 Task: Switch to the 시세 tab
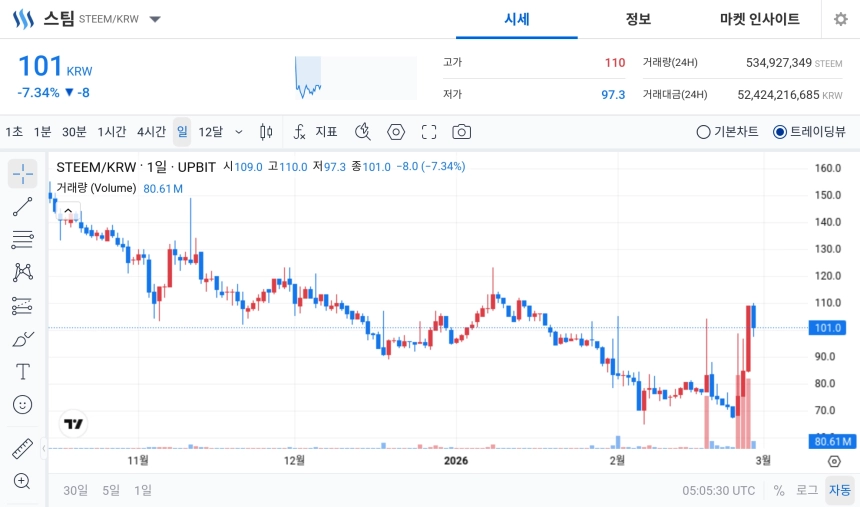point(517,19)
